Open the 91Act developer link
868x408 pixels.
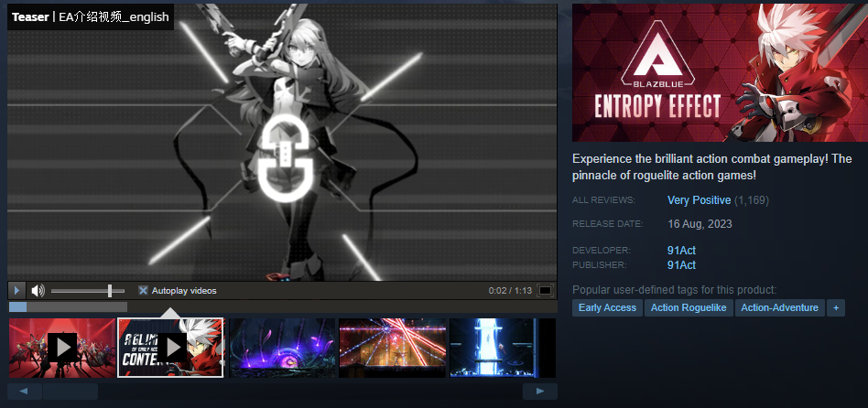pos(681,251)
